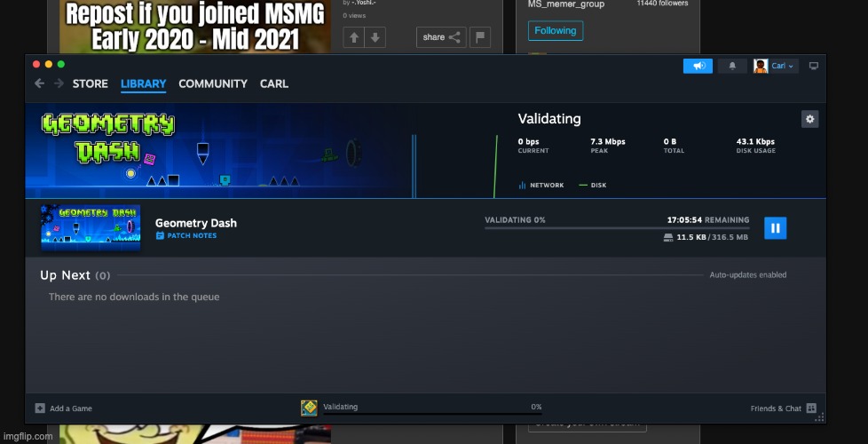Click Carl's profile avatar
Image resolution: width=868 pixels, height=444 pixels.
761,66
